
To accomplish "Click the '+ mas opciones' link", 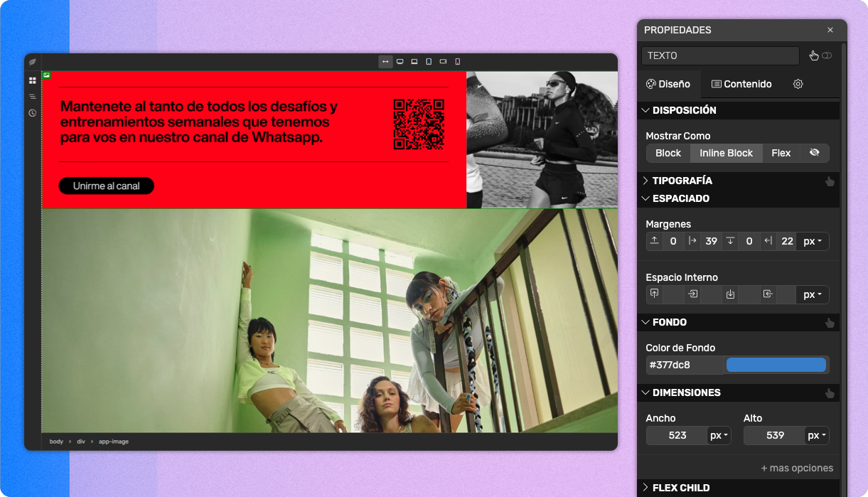I will pos(796,468).
